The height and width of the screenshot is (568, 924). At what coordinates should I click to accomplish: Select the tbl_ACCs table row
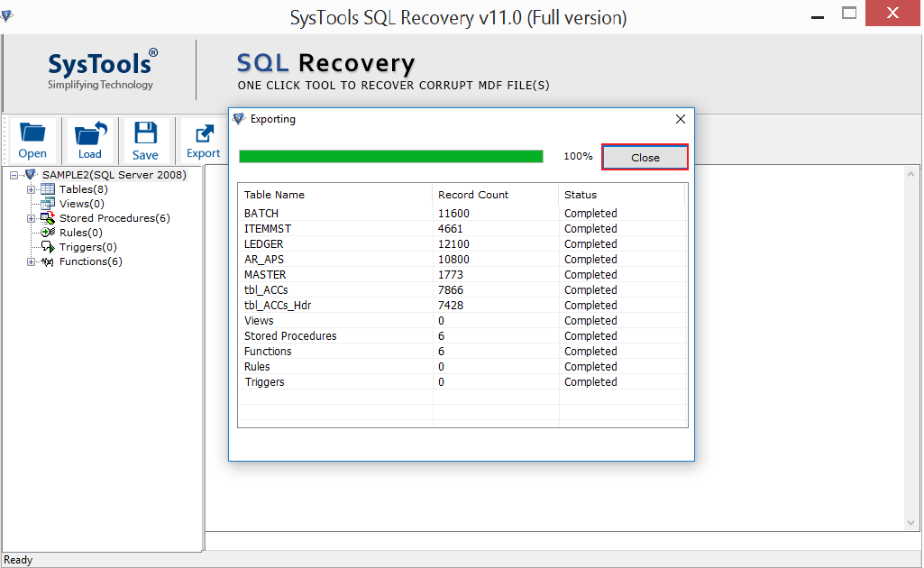pyautogui.click(x=462, y=290)
